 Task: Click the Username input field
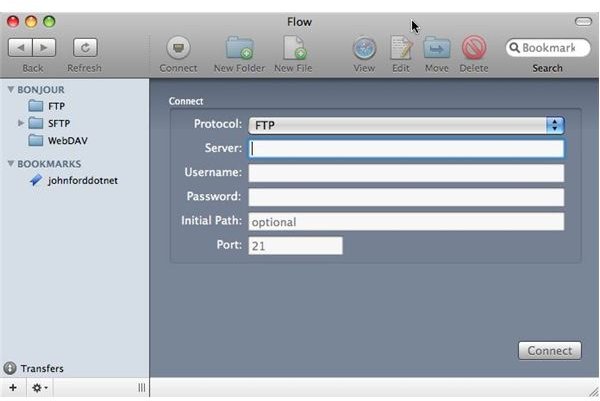pos(406,173)
